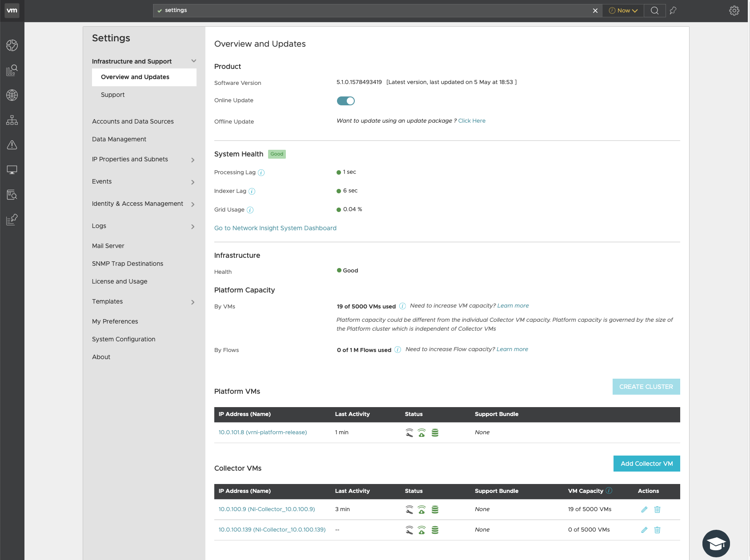Follow the Go to Network Insight System Dashboard link
The width and height of the screenshot is (750, 560).
[x=275, y=228]
